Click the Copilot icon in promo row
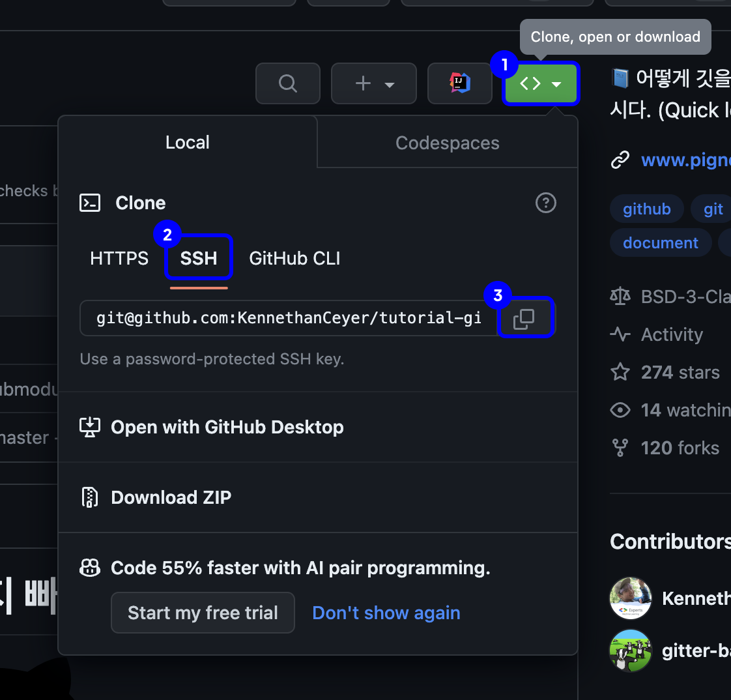The width and height of the screenshot is (731, 700). pos(90,568)
